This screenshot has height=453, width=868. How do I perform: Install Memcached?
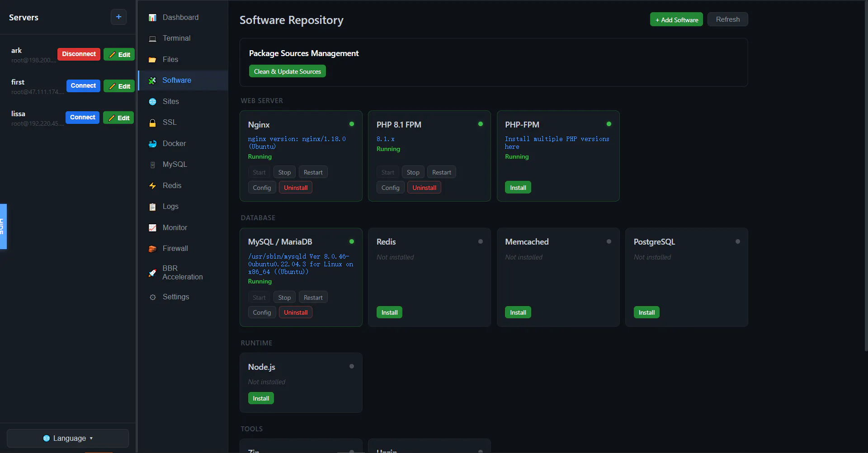coord(518,312)
